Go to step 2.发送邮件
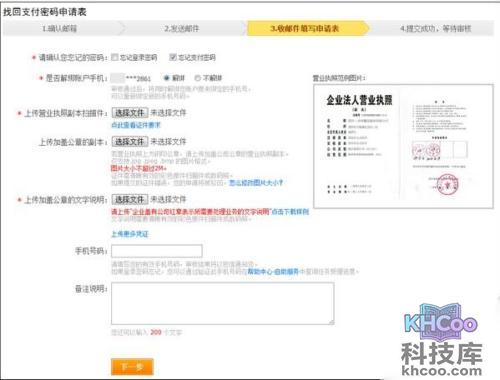This screenshot has width=500, height=380. [182, 28]
